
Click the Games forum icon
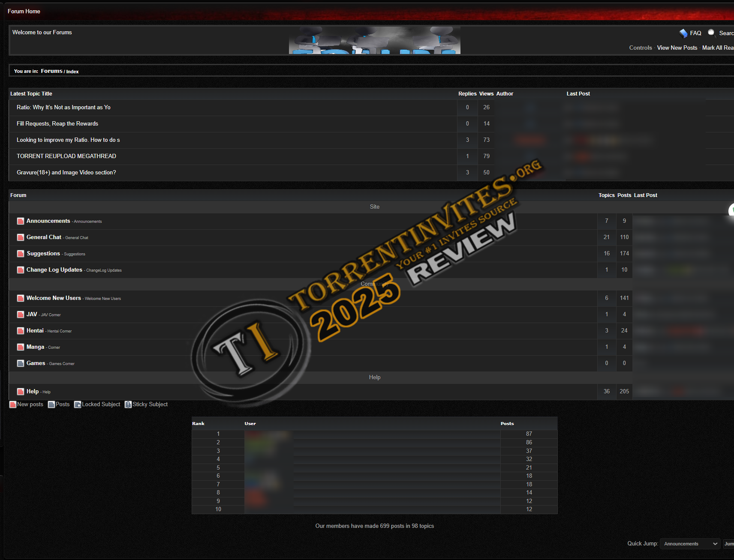[20, 363]
